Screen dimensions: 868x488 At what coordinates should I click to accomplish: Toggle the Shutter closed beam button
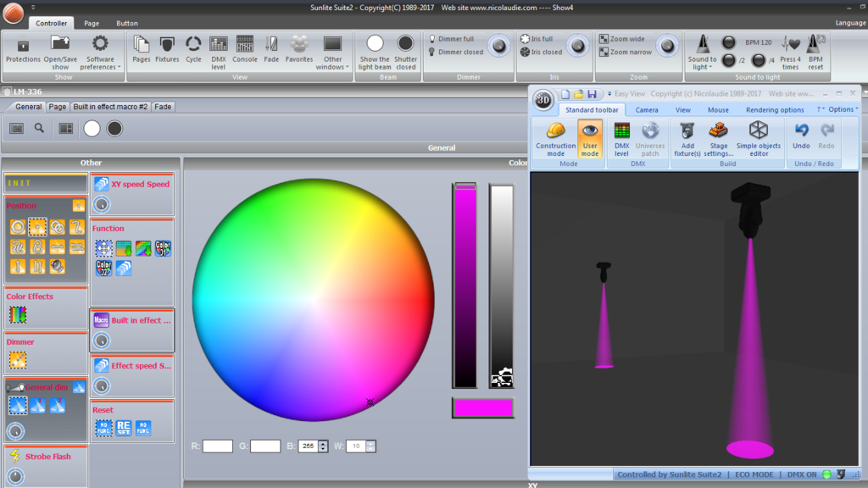click(405, 52)
